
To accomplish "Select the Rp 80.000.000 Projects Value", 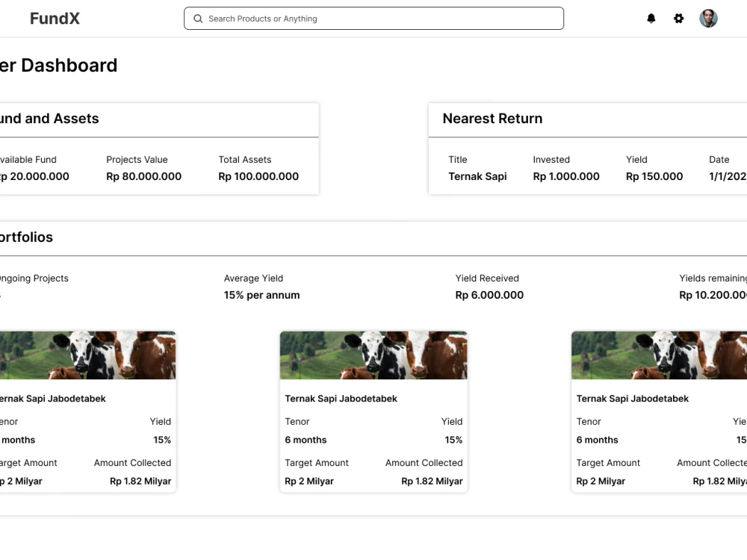I will tap(144, 177).
